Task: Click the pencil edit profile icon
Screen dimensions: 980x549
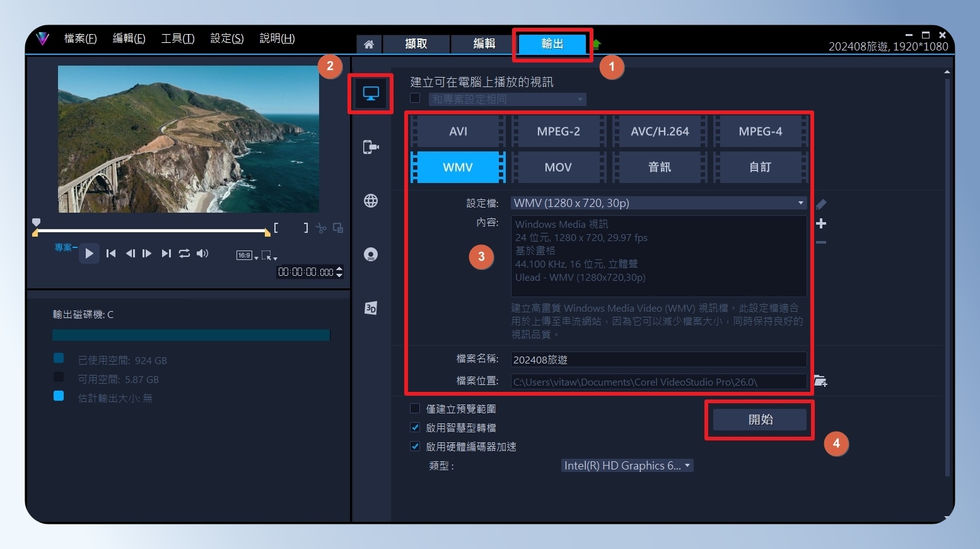Action: coord(820,204)
